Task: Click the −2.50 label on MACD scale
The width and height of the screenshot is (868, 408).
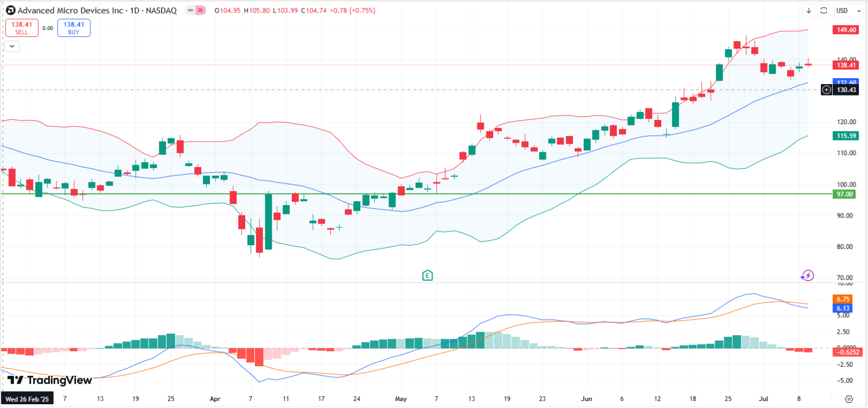Action: [x=844, y=364]
